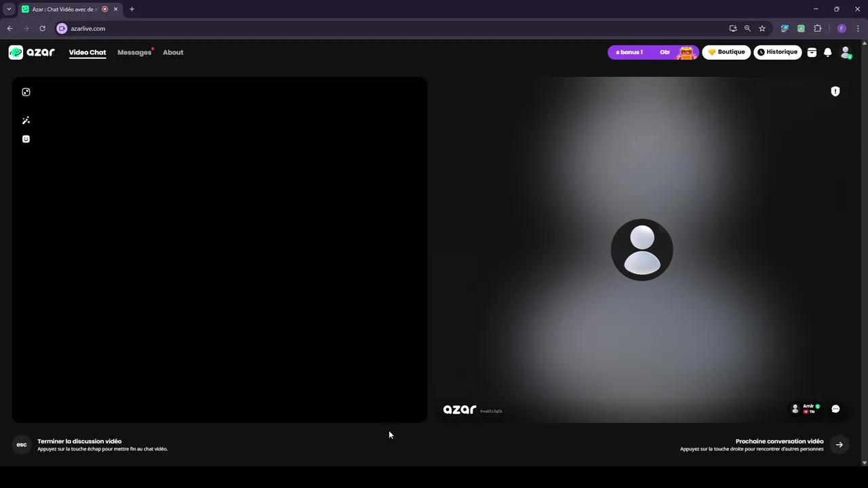The height and width of the screenshot is (488, 868).
Task: Click the purple bonus banner
Action: tap(652, 52)
